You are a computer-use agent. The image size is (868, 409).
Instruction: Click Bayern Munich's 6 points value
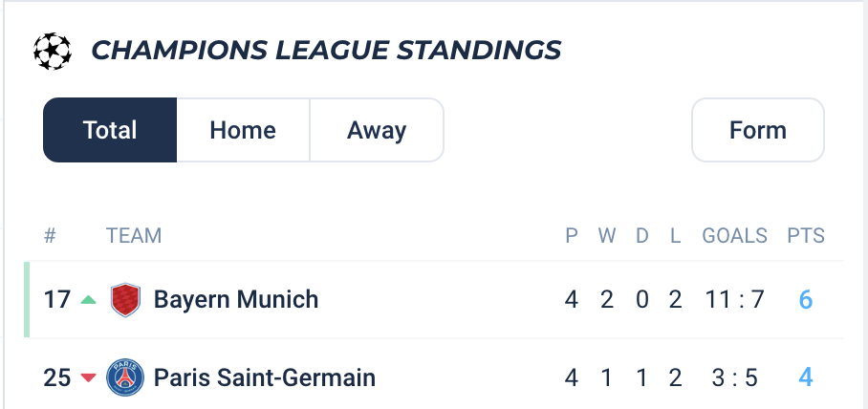click(x=806, y=300)
